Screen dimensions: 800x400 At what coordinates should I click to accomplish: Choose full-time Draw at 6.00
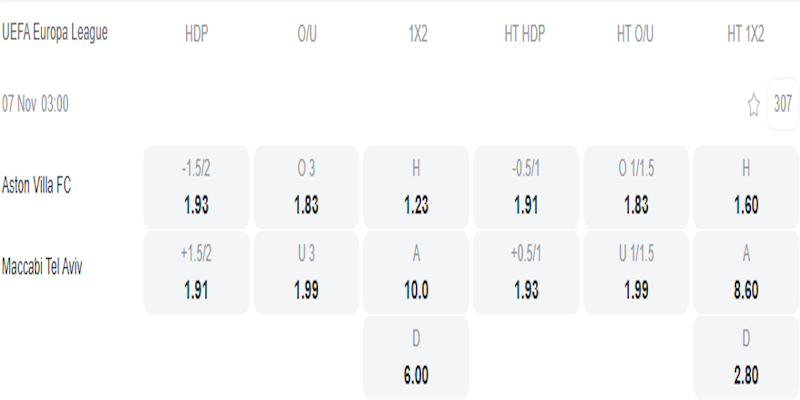(x=416, y=357)
